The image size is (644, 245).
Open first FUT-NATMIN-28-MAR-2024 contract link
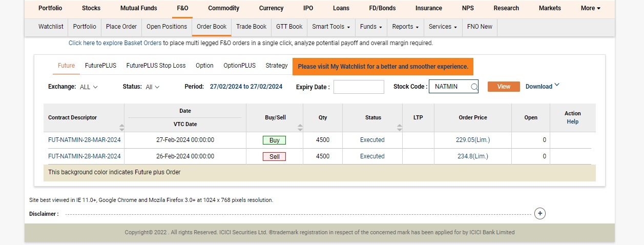pyautogui.click(x=85, y=140)
